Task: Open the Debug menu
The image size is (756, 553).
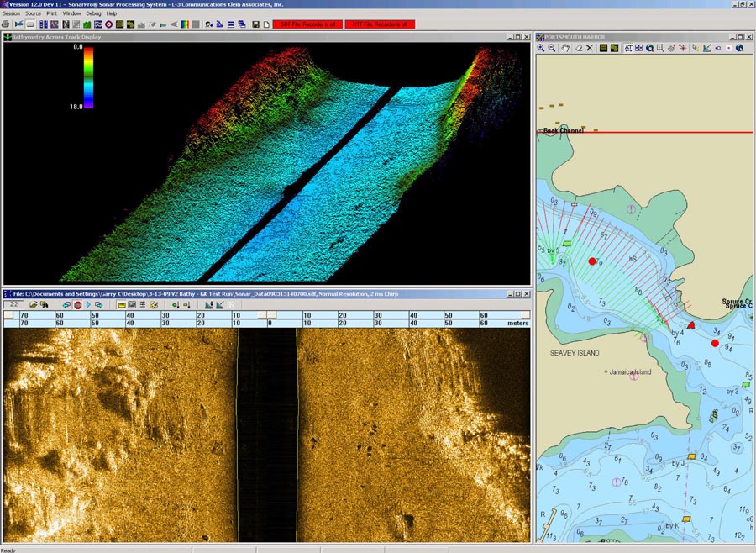Action: [93, 13]
